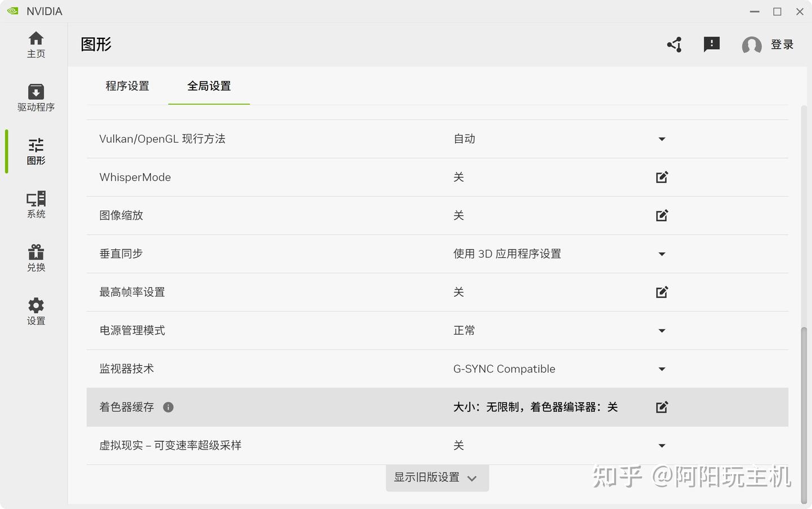Select the 电源管理模式 row label

[132, 331]
